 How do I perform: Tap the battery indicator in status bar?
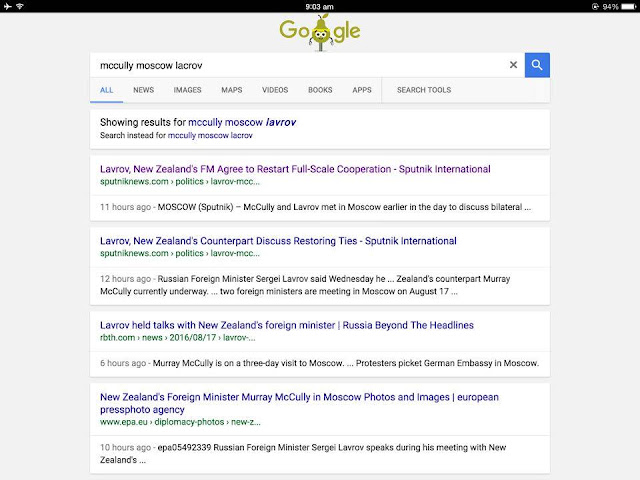[x=629, y=7]
